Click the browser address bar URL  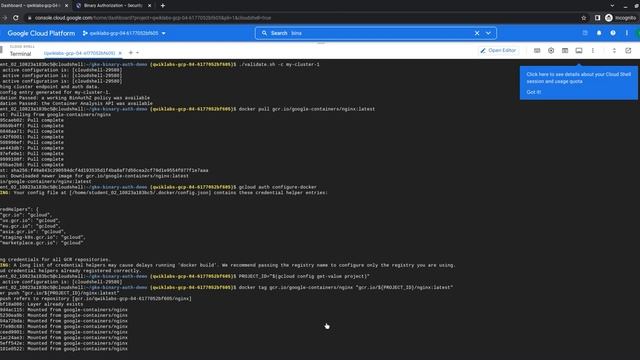coord(153,18)
